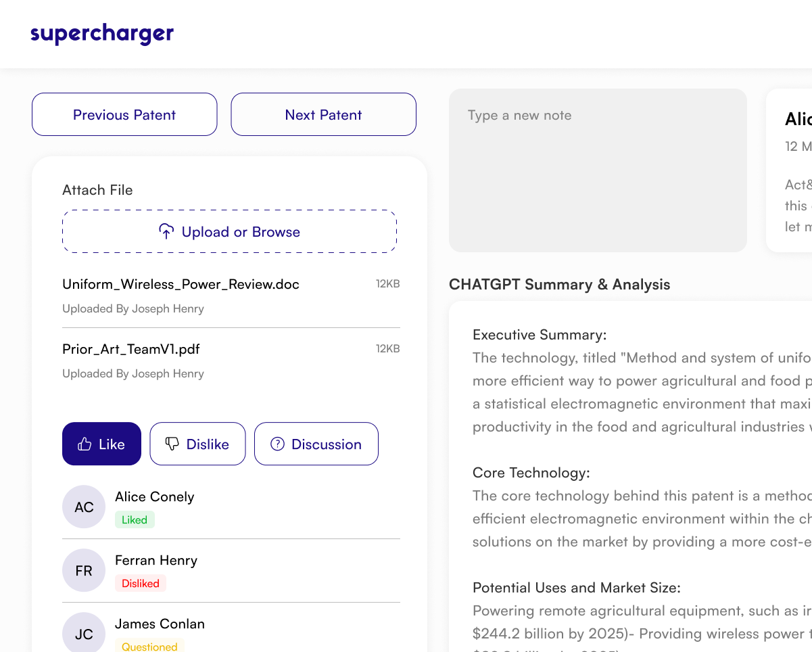Go to the Next Patent

pyautogui.click(x=323, y=114)
